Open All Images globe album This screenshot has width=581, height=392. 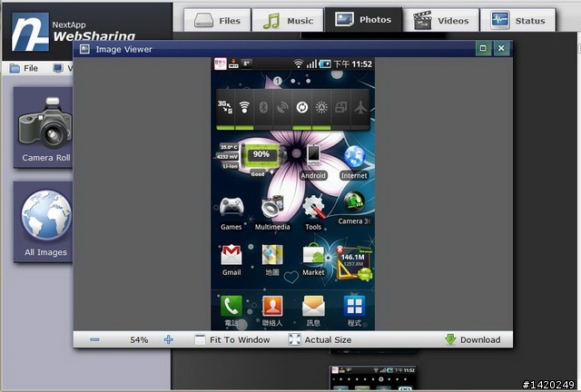[x=45, y=222]
